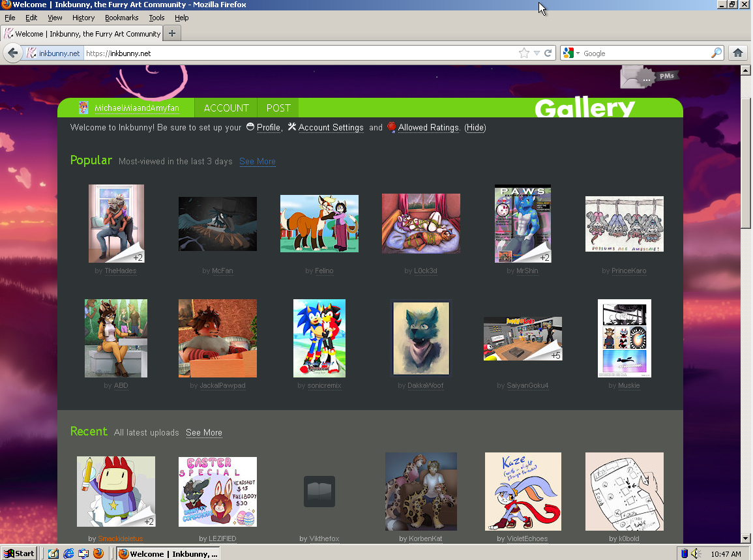Viewport: 753px width, 560px height.
Task: Open the search engine dropdown beside Google
Action: (578, 53)
